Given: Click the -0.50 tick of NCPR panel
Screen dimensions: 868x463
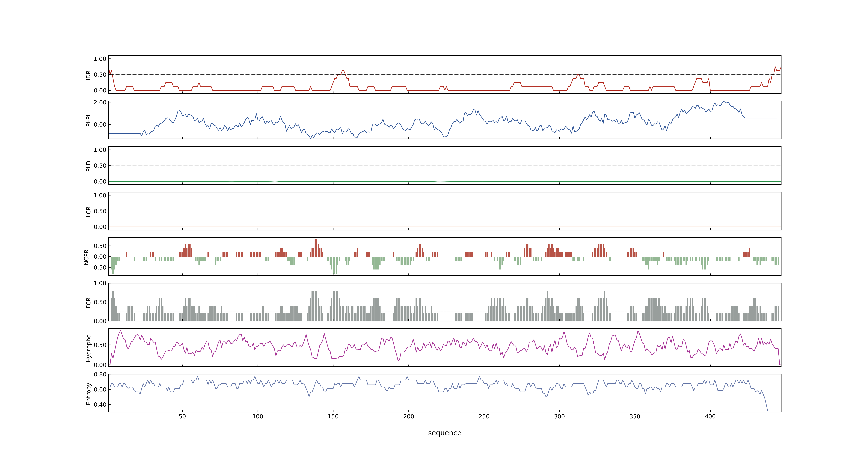Looking at the screenshot, I should [99, 268].
